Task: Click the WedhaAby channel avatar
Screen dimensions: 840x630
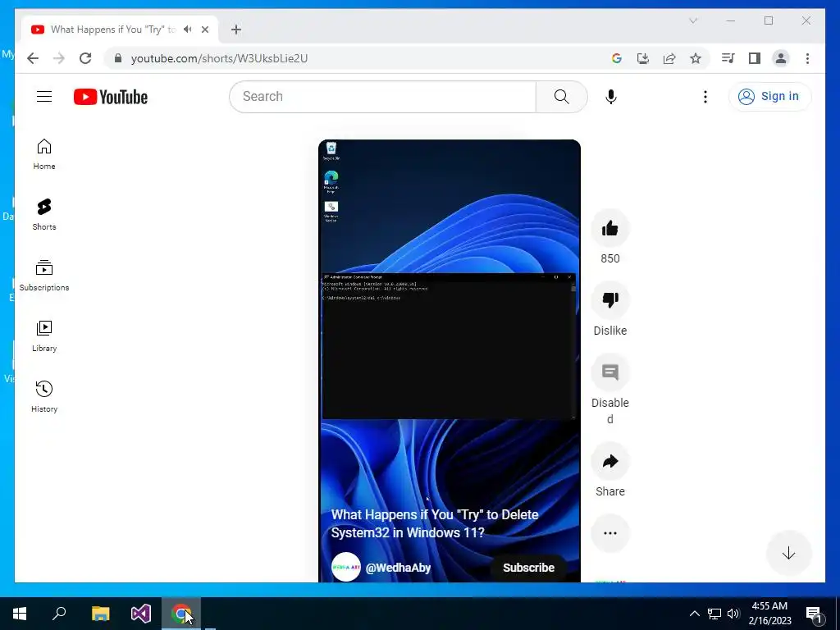Action: click(346, 568)
